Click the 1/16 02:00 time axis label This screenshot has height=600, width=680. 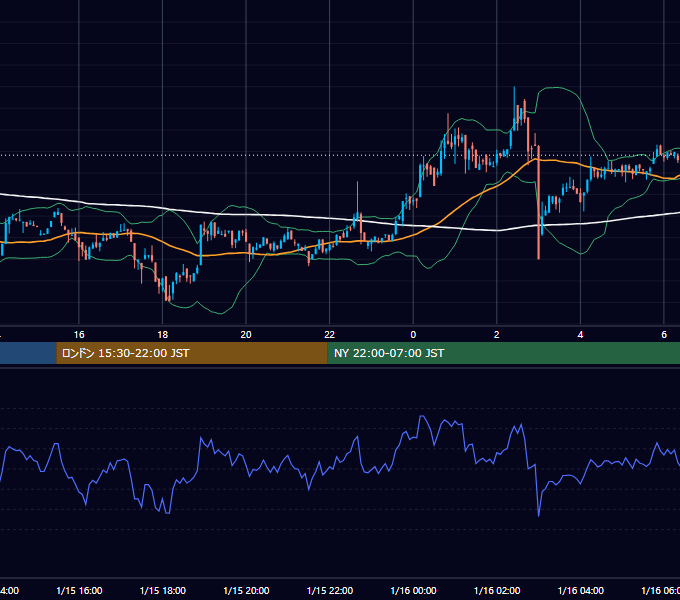(497, 591)
